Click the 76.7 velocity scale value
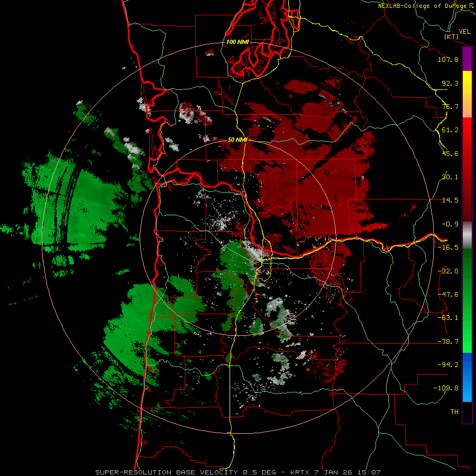 (x=450, y=106)
